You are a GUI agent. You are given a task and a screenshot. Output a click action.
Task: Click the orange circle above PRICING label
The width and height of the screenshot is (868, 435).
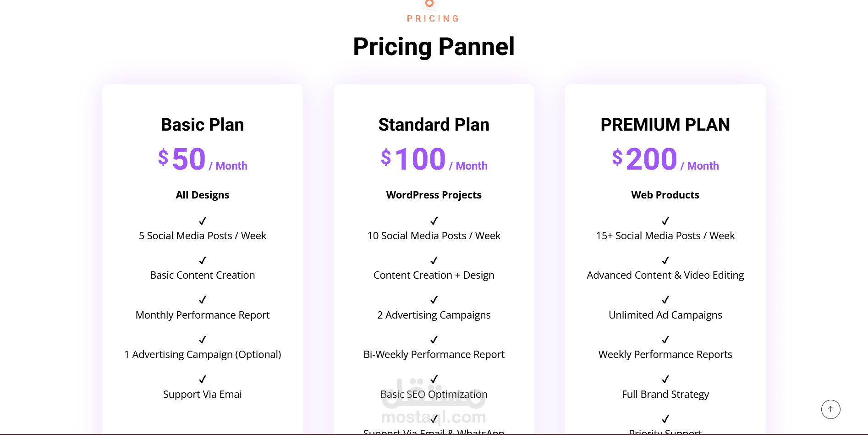click(x=429, y=3)
